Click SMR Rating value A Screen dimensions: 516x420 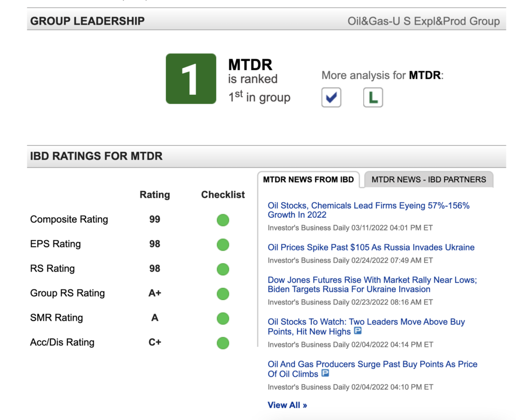click(155, 318)
